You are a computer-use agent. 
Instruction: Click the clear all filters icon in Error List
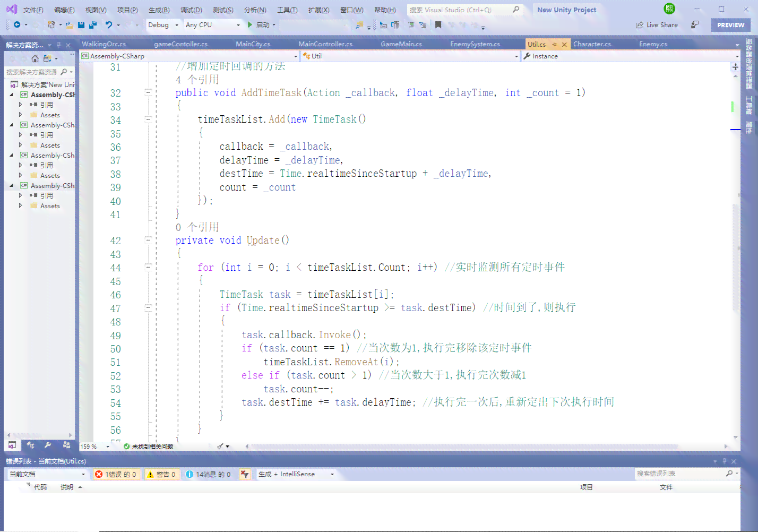tap(244, 474)
